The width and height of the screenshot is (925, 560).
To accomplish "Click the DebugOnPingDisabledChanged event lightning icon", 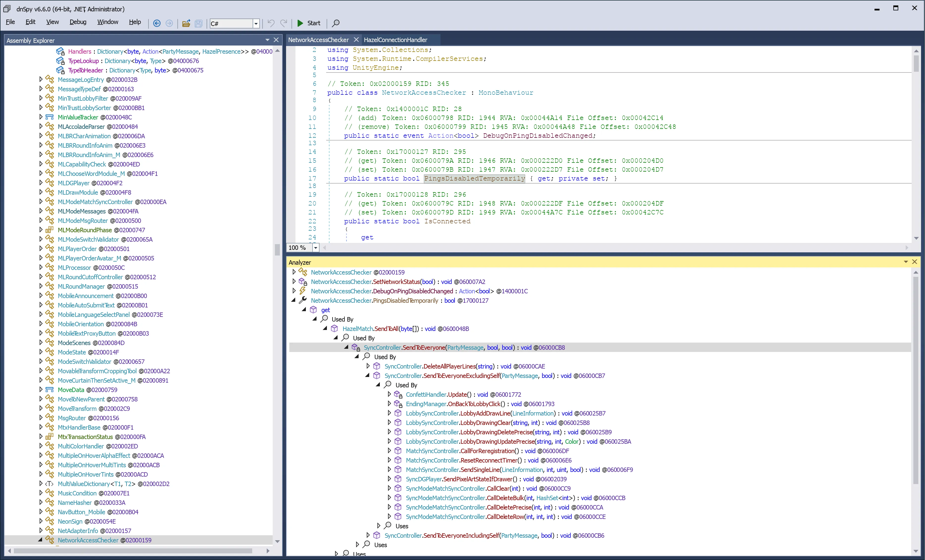I will [x=303, y=291].
